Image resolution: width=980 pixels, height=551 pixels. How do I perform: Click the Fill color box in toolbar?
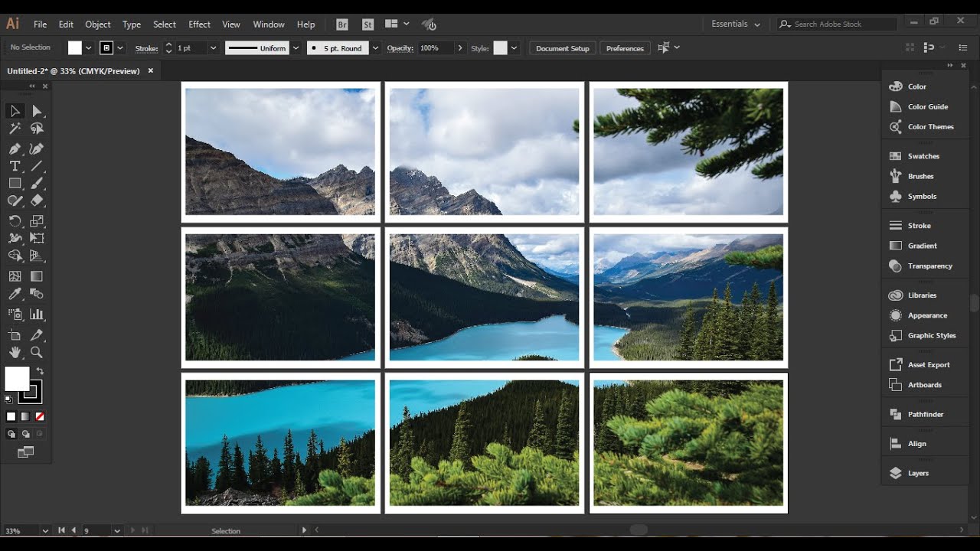coord(17,379)
